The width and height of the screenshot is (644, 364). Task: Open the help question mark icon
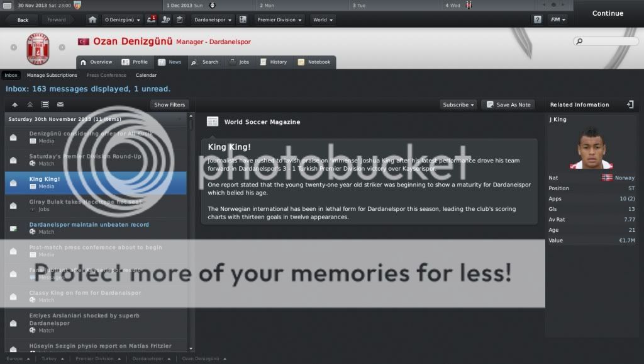click(x=537, y=20)
